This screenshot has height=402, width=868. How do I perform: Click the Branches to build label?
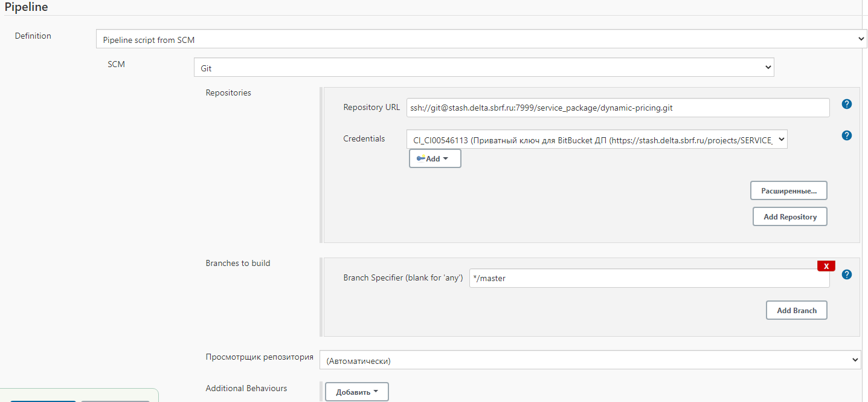pyautogui.click(x=238, y=263)
